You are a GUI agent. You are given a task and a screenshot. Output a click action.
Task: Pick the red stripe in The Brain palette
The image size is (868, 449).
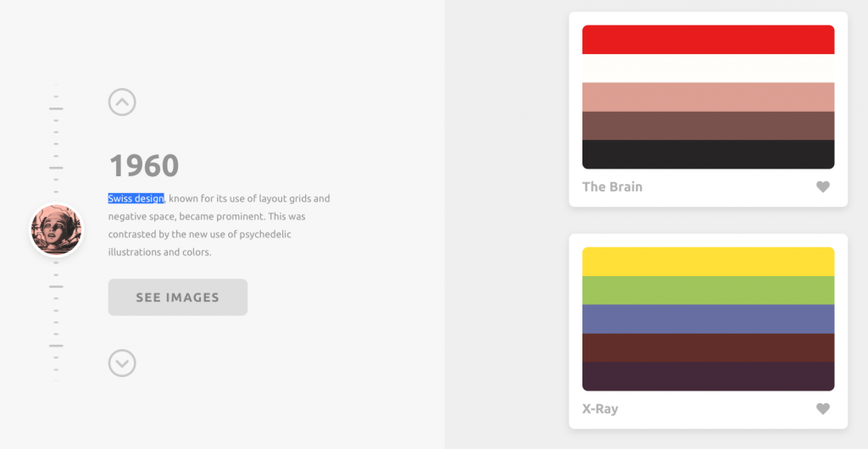(708, 39)
